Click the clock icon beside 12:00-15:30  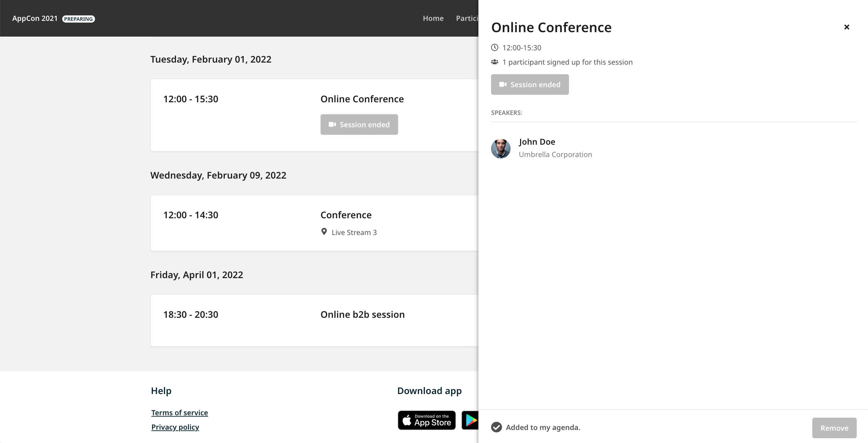pyautogui.click(x=494, y=48)
